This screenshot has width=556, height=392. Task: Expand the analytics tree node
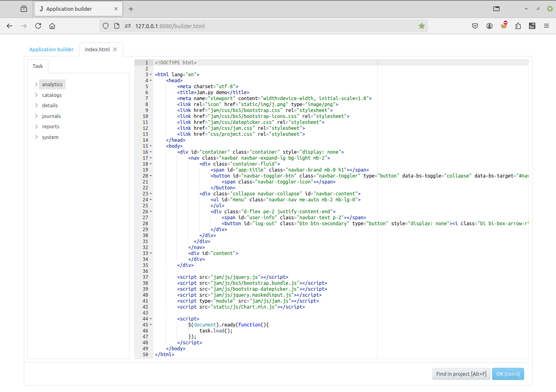(x=36, y=84)
